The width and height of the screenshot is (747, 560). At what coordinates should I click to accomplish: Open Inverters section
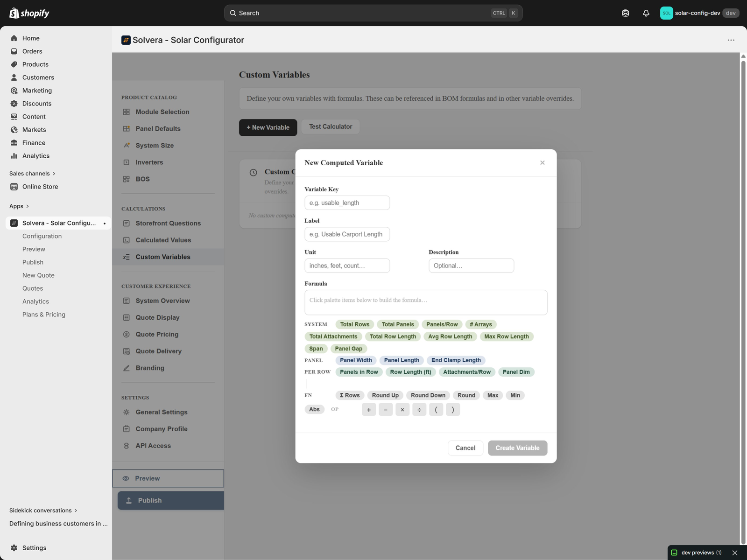(168, 162)
